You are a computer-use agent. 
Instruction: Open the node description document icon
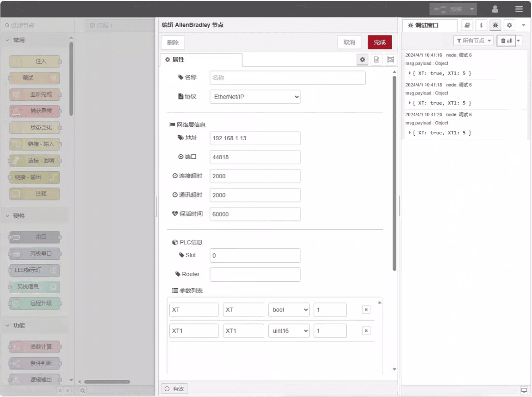pos(376,59)
